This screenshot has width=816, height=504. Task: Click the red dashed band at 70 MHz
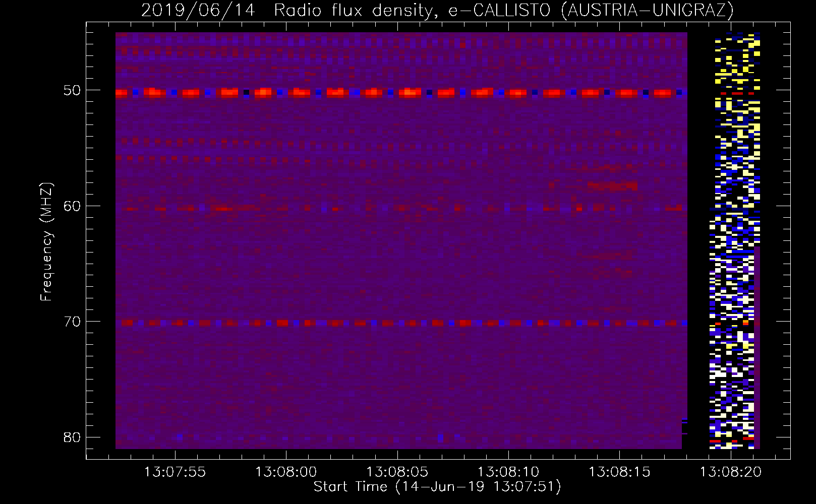pos(401,323)
